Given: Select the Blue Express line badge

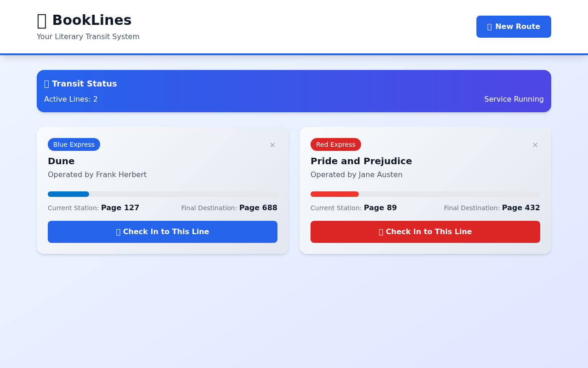Looking at the screenshot, I should point(73,144).
